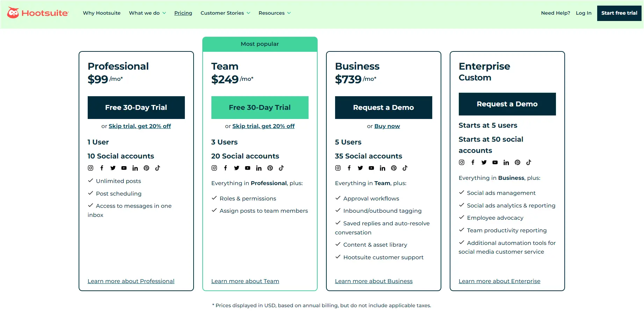Click Pinterest icon in Professional plan
644x317 pixels.
point(146,168)
